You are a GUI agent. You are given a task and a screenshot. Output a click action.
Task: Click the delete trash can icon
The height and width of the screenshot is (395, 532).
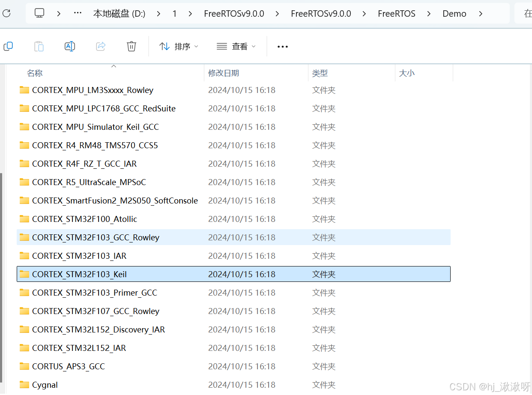[x=132, y=46]
